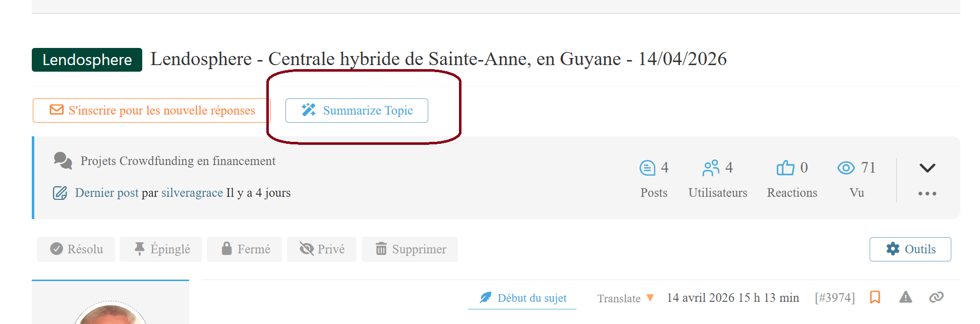Expand the topic overview chevron

[927, 168]
